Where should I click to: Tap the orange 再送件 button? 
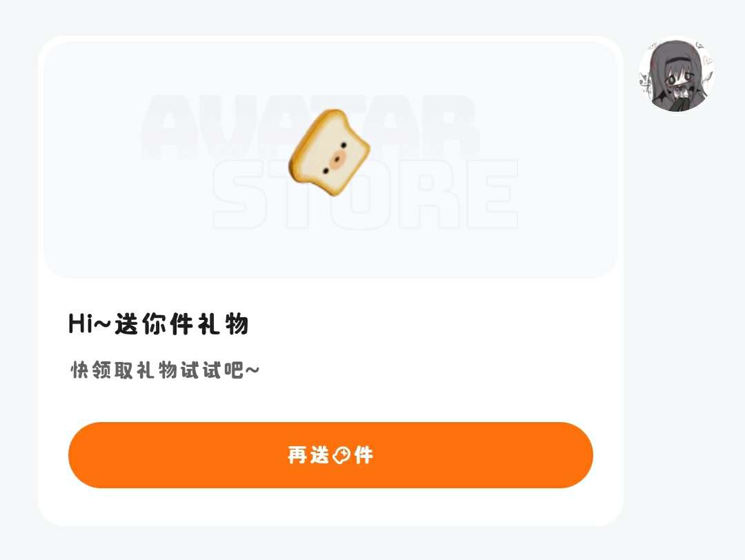click(x=330, y=455)
